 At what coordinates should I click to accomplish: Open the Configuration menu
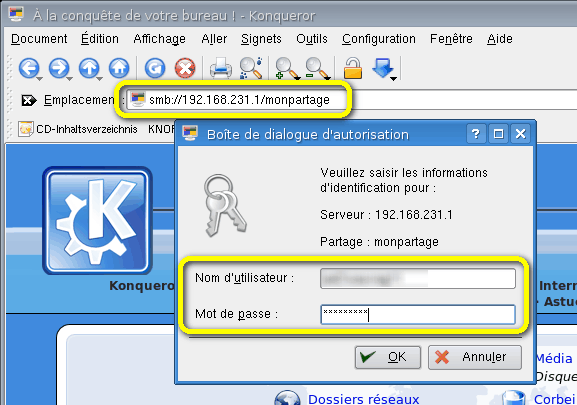tap(379, 39)
